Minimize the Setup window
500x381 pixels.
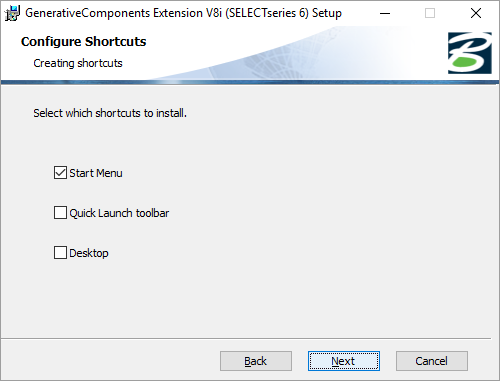click(x=385, y=13)
